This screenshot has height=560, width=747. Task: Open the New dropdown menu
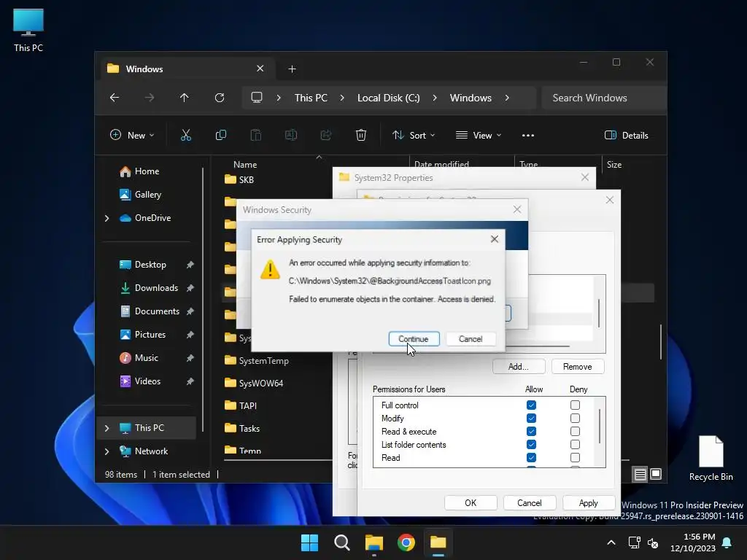coord(132,135)
